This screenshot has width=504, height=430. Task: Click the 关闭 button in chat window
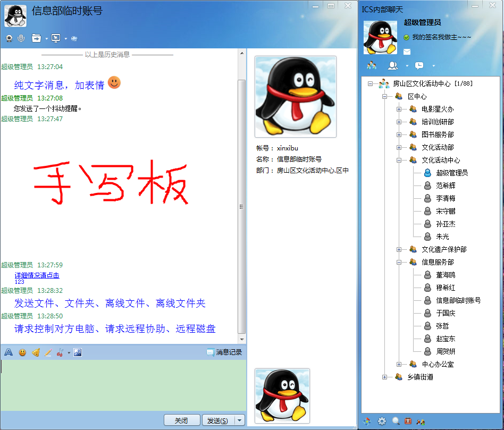tap(182, 420)
